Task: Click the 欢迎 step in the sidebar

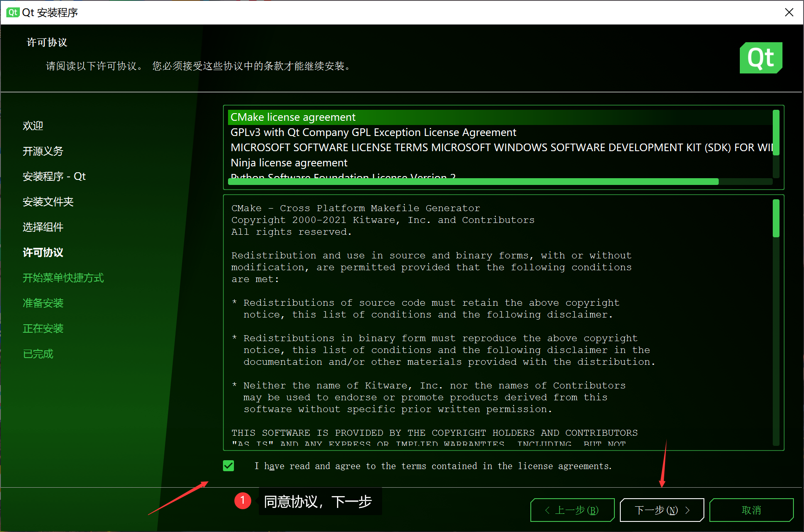Action: [x=33, y=125]
